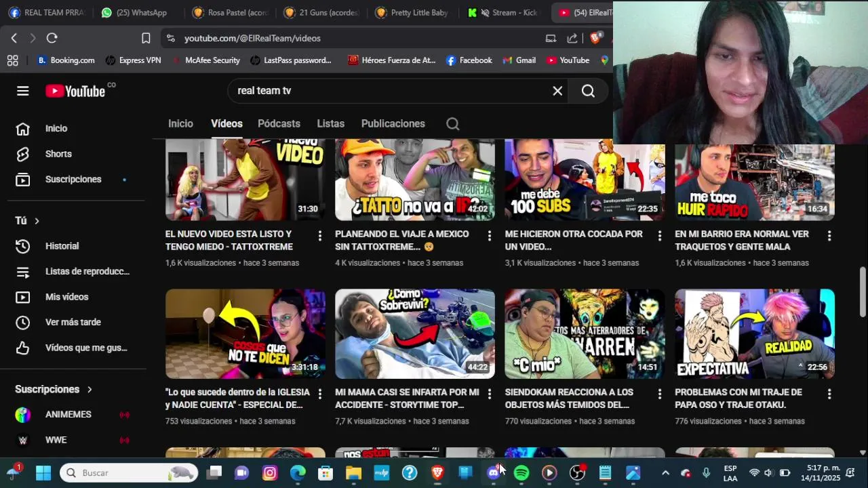Open options for ME HICIERON OTRA COCADA
The width and height of the screenshot is (868, 488).
point(659,236)
